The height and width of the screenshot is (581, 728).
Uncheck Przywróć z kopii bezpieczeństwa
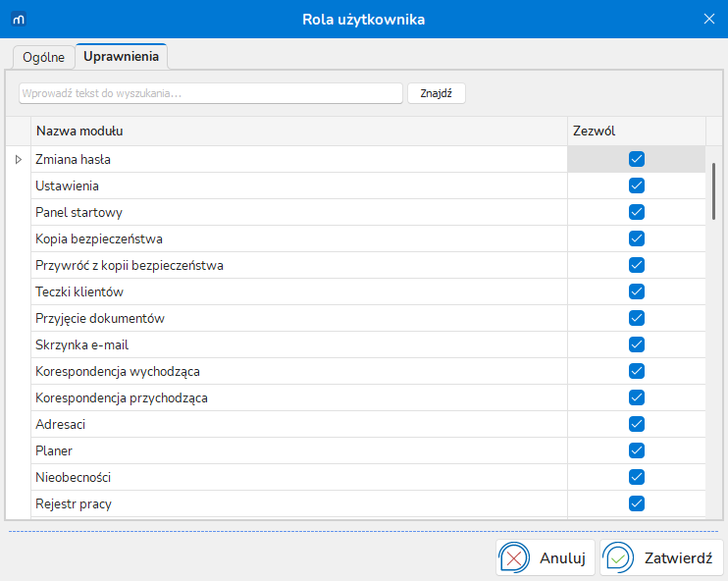637,265
